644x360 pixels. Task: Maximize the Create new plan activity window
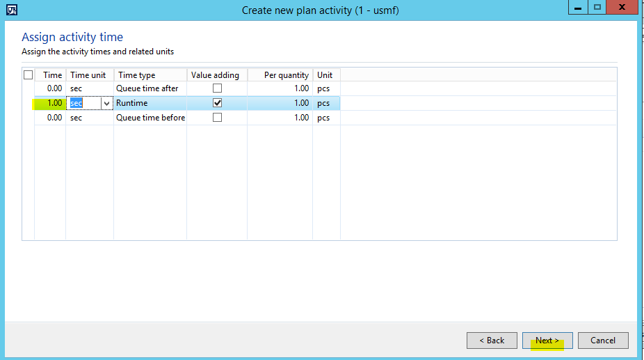(x=597, y=8)
